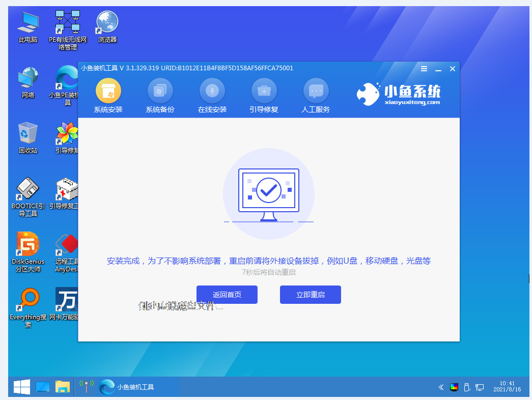Screen dimensions: 532x400
Task: Click the 返回首页 button
Action: click(x=227, y=295)
